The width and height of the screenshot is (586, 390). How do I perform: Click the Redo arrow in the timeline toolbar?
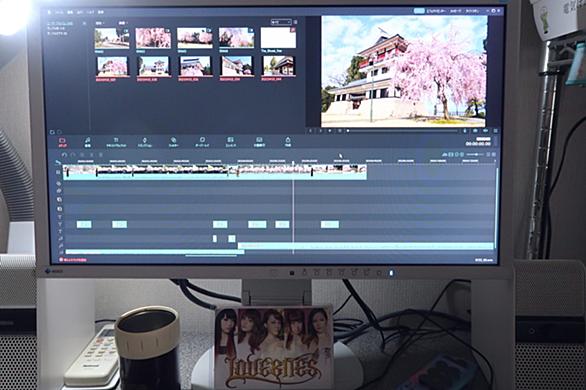tap(73, 155)
